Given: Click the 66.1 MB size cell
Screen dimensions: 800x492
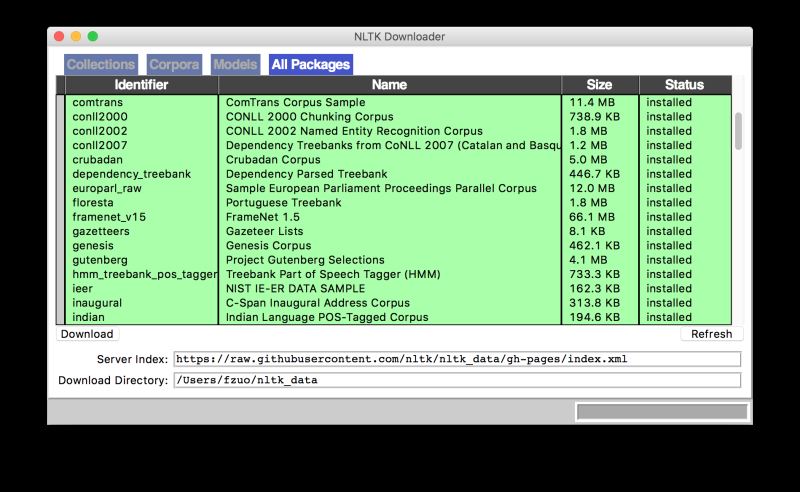Looking at the screenshot, I should 592,217.
